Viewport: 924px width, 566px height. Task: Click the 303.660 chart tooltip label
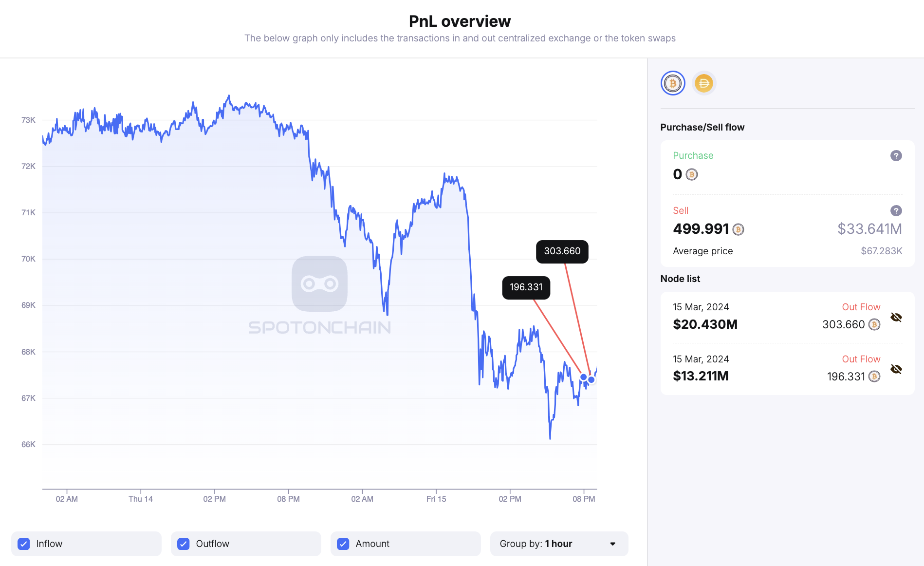click(562, 251)
